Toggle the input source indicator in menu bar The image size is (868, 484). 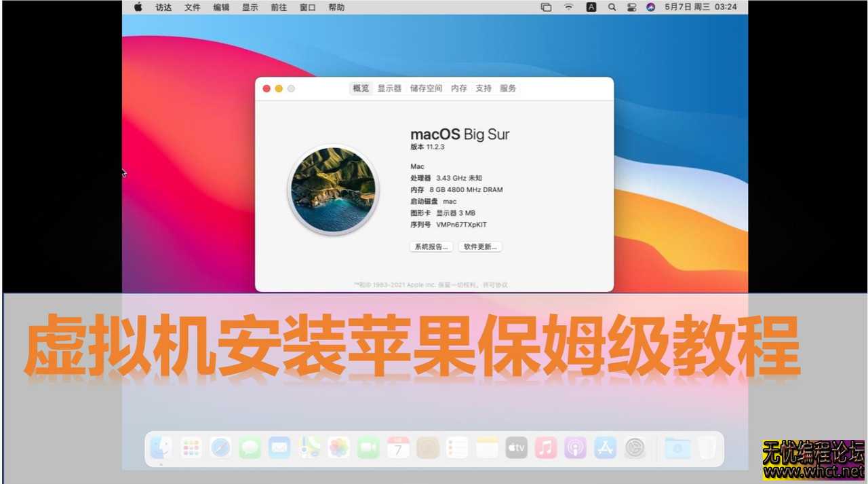tap(591, 7)
